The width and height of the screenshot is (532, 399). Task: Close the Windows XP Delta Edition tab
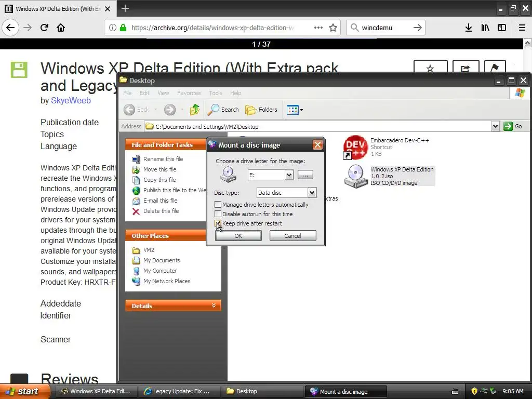coord(108,9)
